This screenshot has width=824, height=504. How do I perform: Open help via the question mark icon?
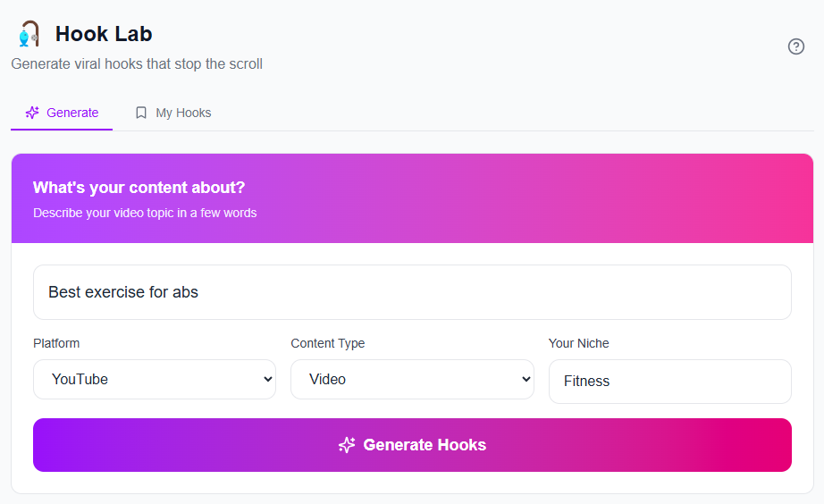(x=795, y=46)
